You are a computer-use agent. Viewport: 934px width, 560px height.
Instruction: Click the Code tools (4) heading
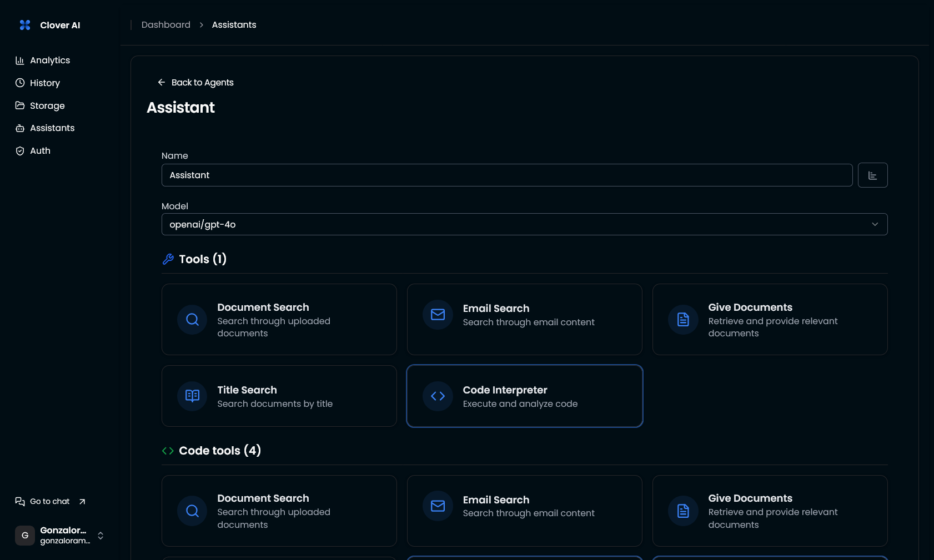pos(220,451)
